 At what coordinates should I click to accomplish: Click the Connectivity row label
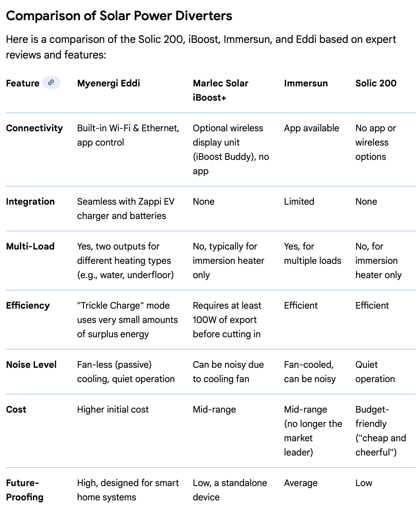click(x=34, y=128)
